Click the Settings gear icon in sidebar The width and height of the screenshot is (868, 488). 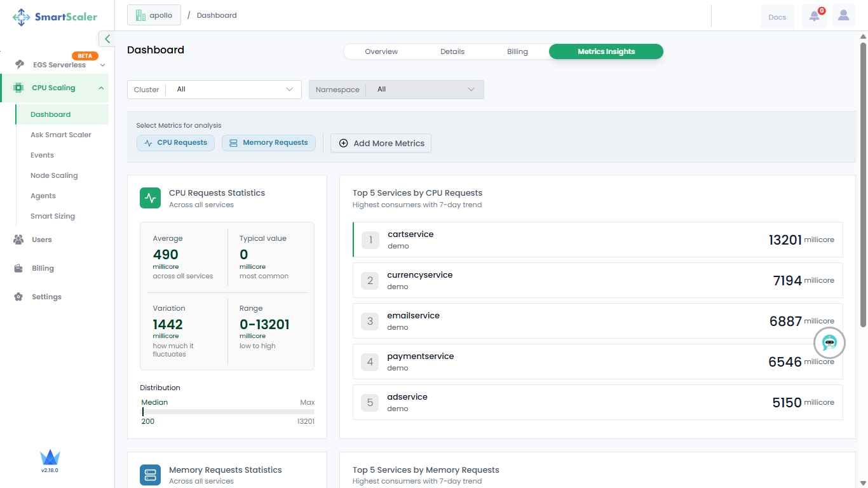(19, 297)
